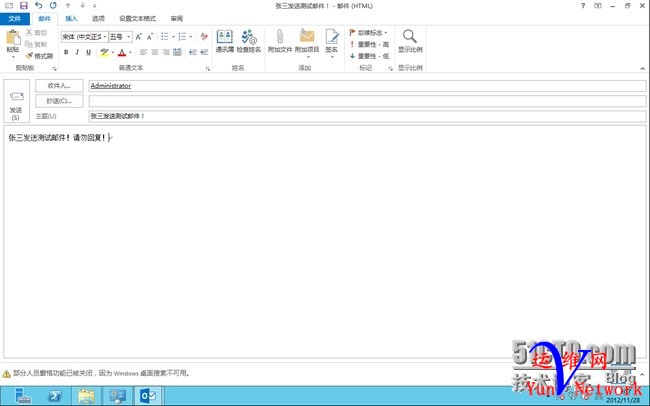The width and height of the screenshot is (650, 406).
Task: Apply red font color
Action: click(122, 52)
